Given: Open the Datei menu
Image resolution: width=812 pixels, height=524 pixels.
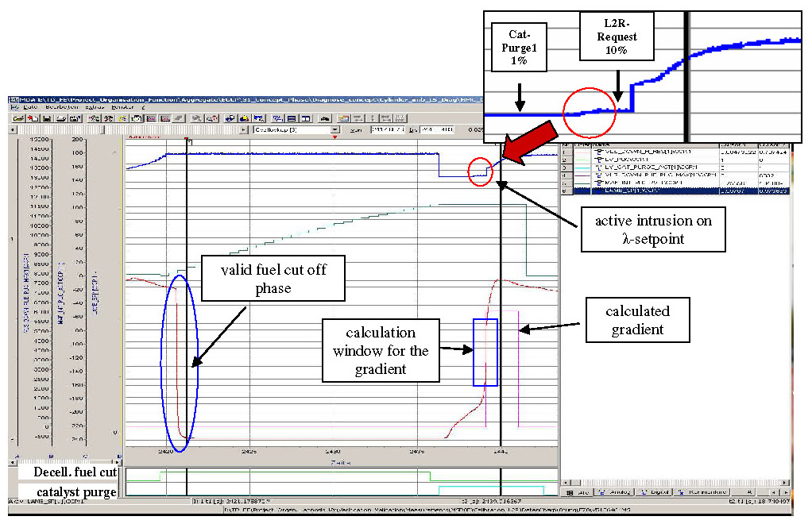Looking at the screenshot, I should pos(31,106).
